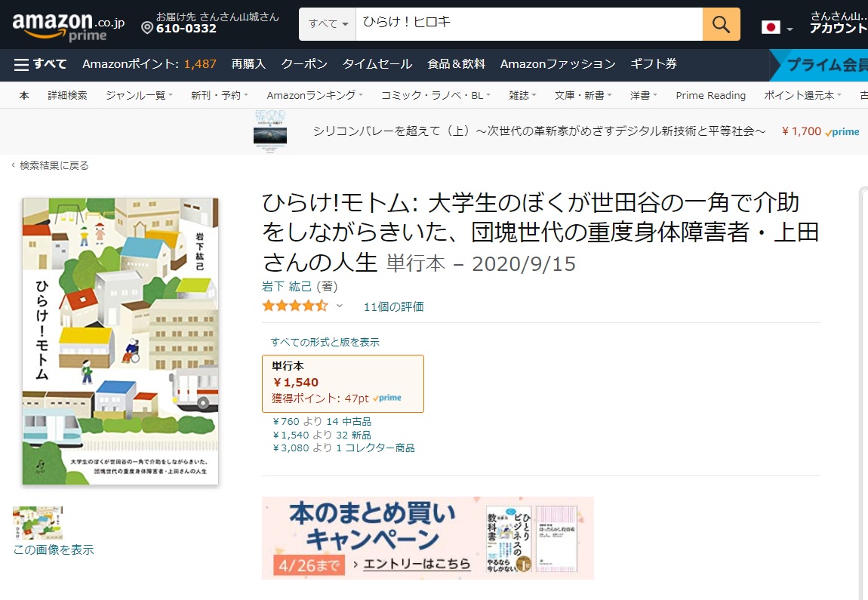Expand the 雑誌 dropdown
This screenshot has height=600, width=868.
(522, 95)
